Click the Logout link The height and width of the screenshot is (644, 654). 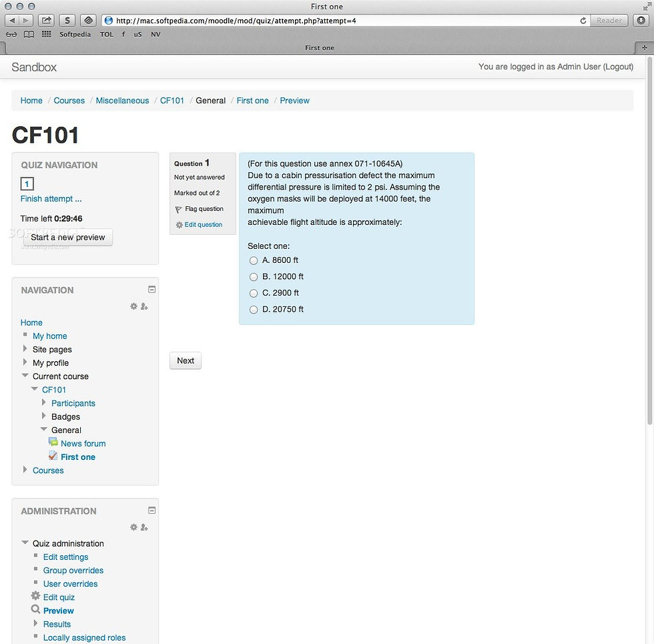[x=618, y=66]
